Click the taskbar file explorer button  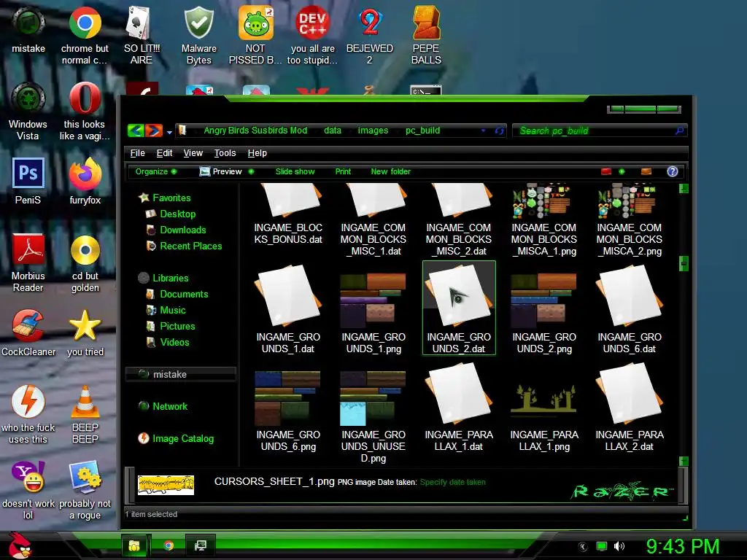134,545
